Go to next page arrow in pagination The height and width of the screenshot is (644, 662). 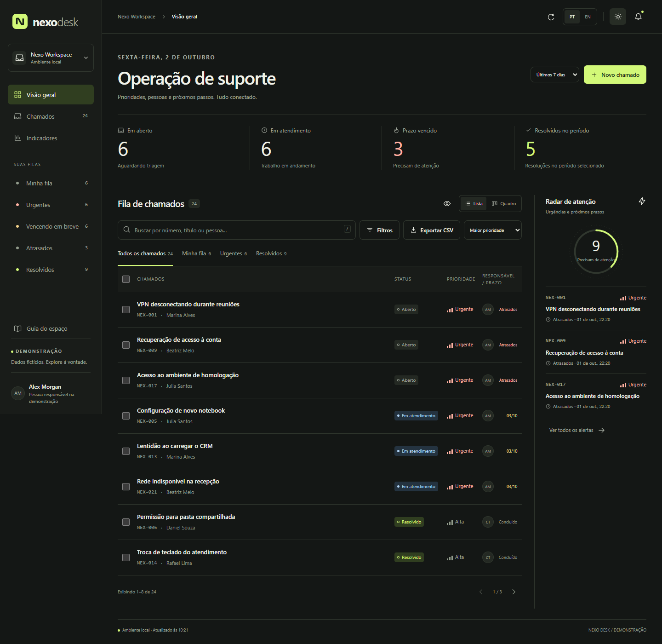point(514,592)
